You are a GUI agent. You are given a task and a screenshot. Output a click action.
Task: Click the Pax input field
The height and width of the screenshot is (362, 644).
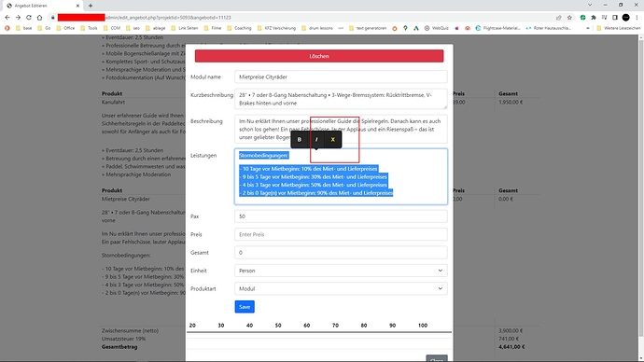(341, 216)
